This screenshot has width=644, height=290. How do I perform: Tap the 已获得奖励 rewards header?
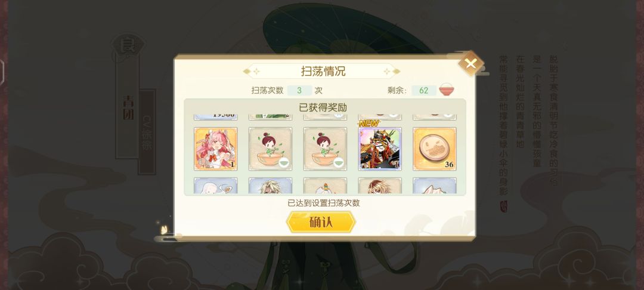point(323,107)
